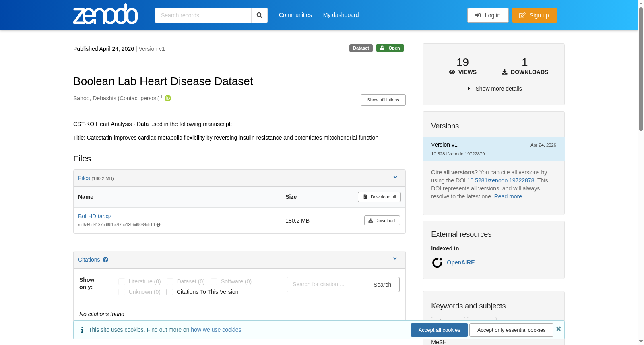Viewport: 644px width, 345px height.
Task: Download the BoLHD.tar.gz file
Action: click(x=382, y=221)
